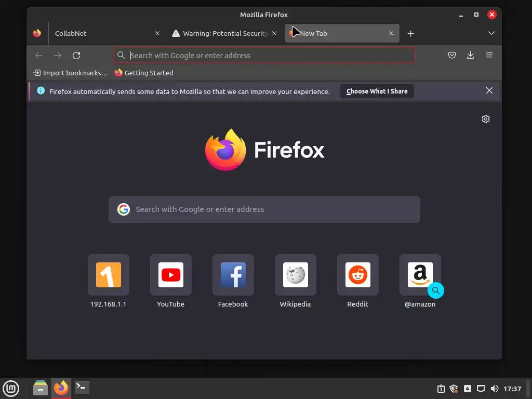This screenshot has width=532, height=399.
Task: Open Import bookmarks… in bookmarks toolbar
Action: coord(70,73)
